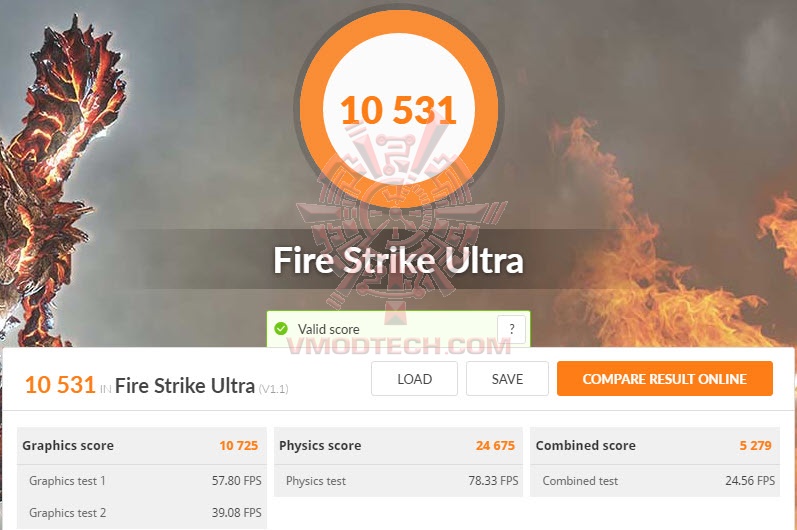Click the orange 5 279 combined score value

tap(755, 446)
